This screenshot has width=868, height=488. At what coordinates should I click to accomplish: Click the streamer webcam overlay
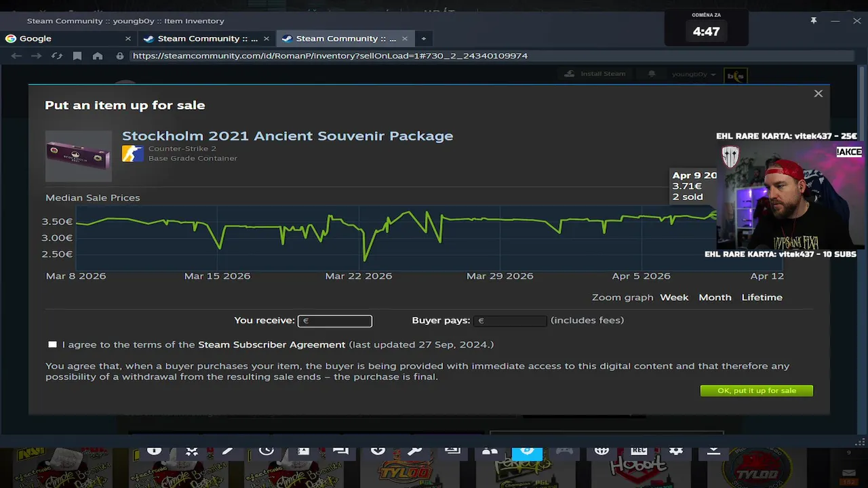tap(790, 197)
